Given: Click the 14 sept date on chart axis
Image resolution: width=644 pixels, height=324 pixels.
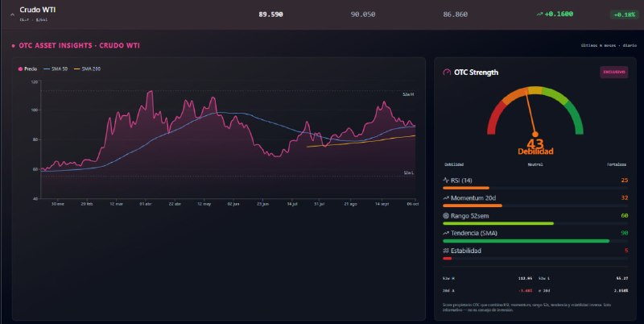Looking at the screenshot, I should pyautogui.click(x=382, y=204).
